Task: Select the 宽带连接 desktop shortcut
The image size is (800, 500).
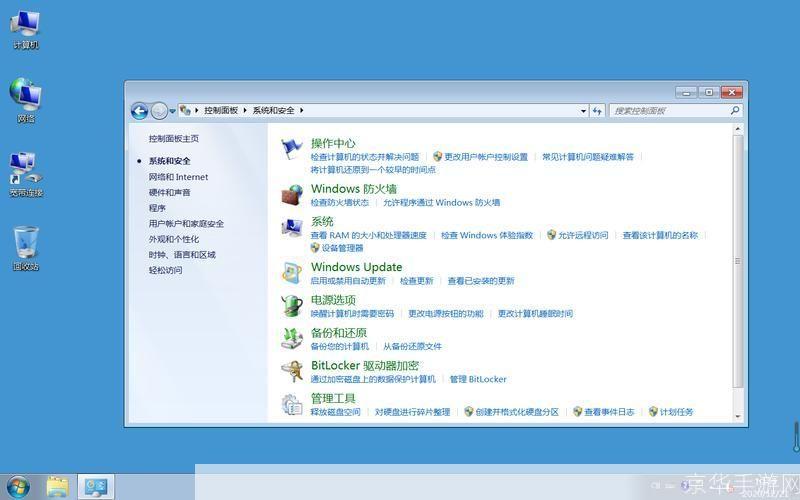Action: (x=26, y=174)
